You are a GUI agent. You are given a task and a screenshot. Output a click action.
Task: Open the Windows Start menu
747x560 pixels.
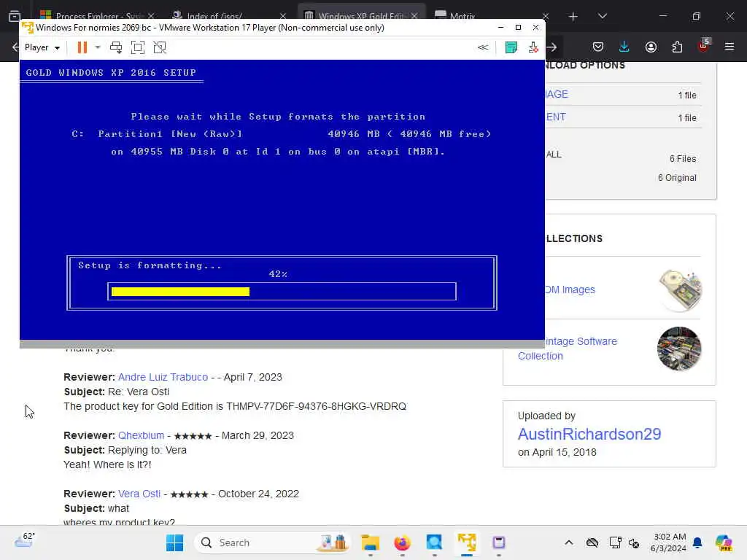pos(175,542)
